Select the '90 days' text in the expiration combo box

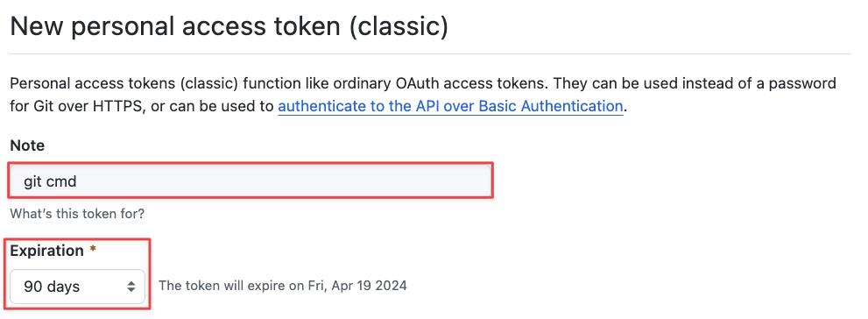pos(52,287)
